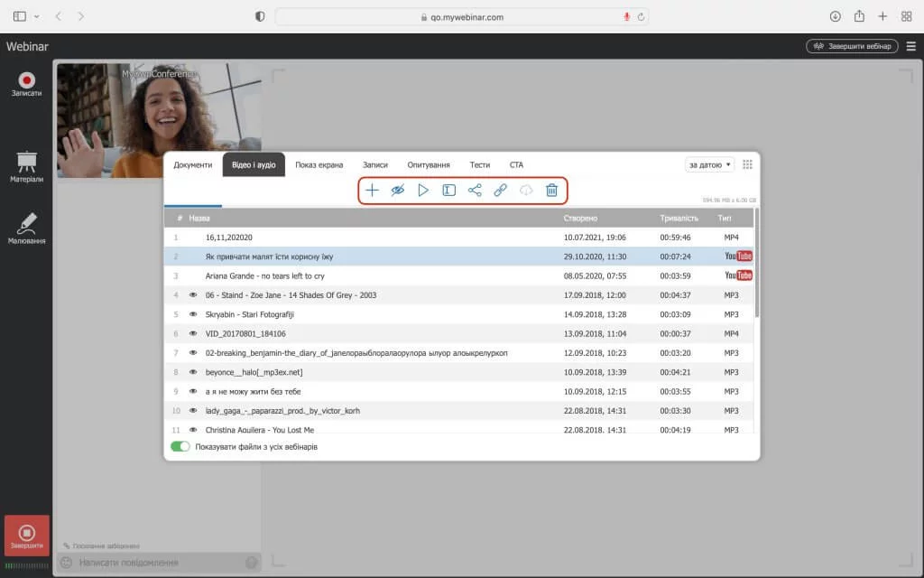Click the rename file icon
Viewport: 924px width, 578px height.
coord(448,191)
